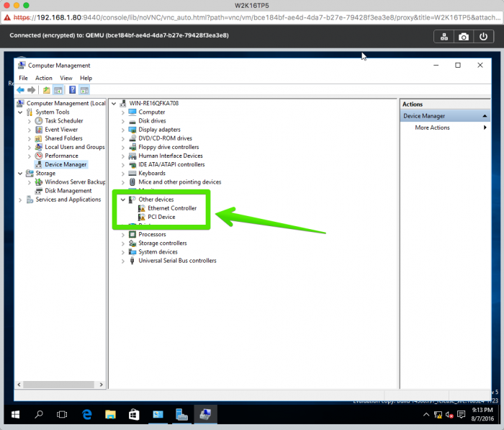Click the network tray icon
Viewport: 504px width, 430px height.
(x=438, y=415)
